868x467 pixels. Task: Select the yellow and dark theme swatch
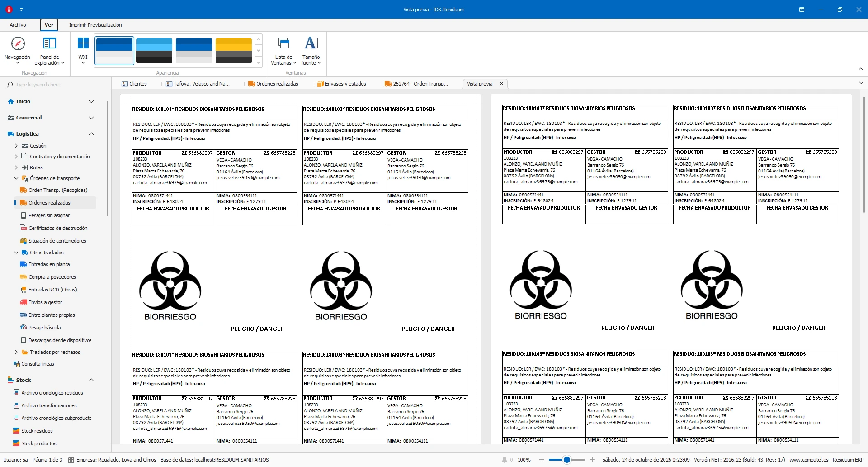pyautogui.click(x=234, y=51)
